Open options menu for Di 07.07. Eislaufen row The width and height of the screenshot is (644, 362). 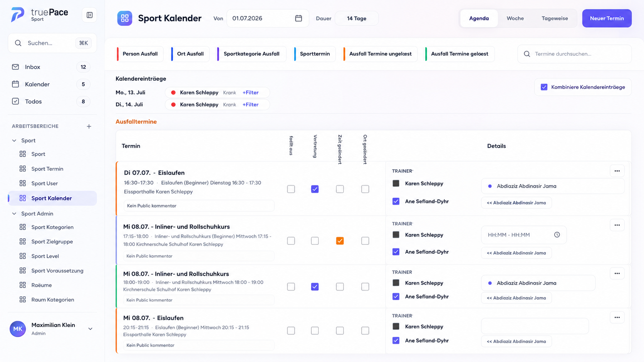tap(617, 171)
